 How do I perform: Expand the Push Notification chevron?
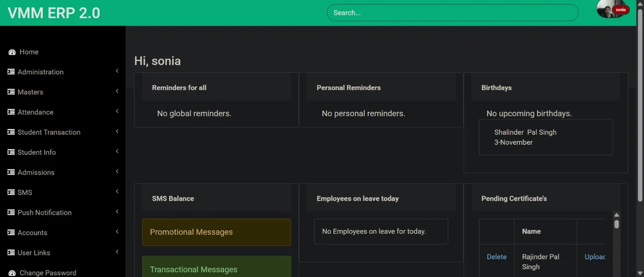[117, 212]
